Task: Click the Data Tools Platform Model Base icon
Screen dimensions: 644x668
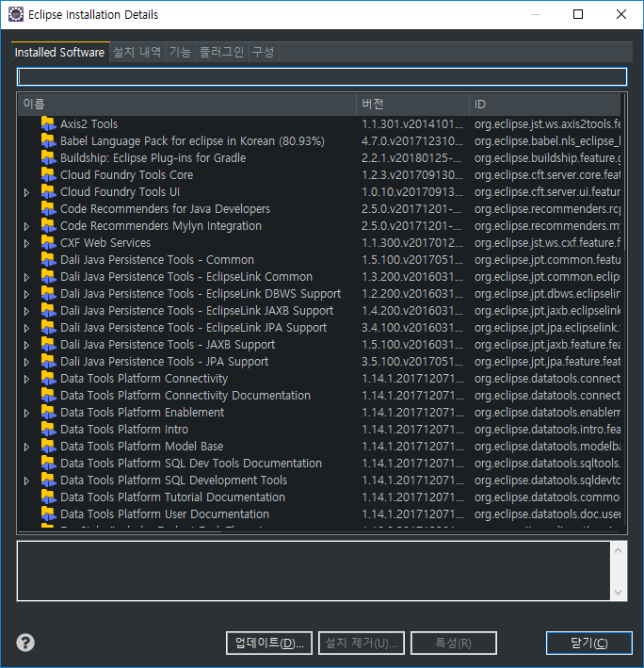Action: tap(49, 447)
